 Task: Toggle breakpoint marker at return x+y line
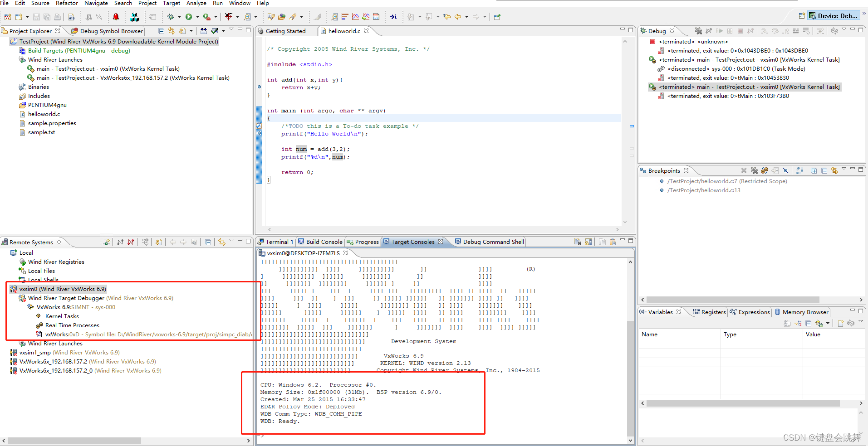pos(259,87)
